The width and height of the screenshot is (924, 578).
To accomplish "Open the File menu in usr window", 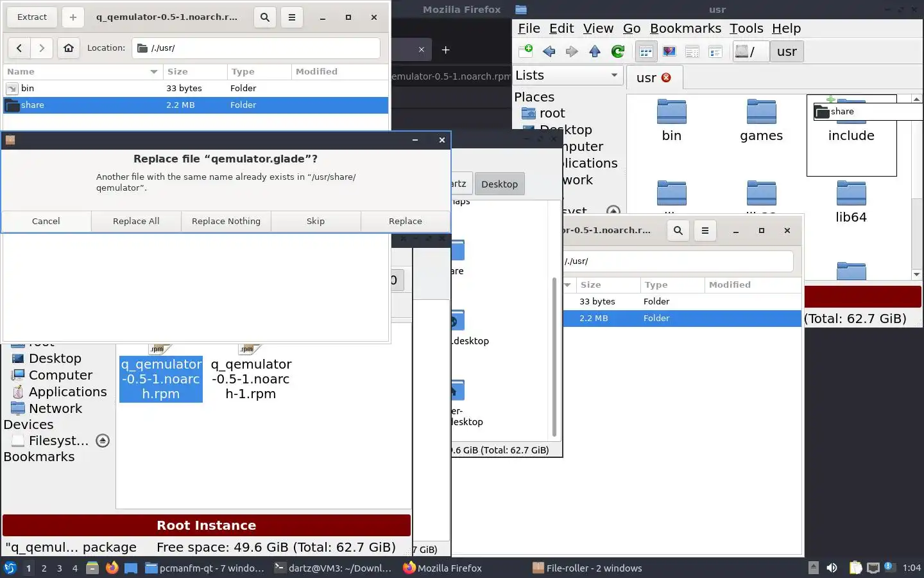I will pos(529,28).
